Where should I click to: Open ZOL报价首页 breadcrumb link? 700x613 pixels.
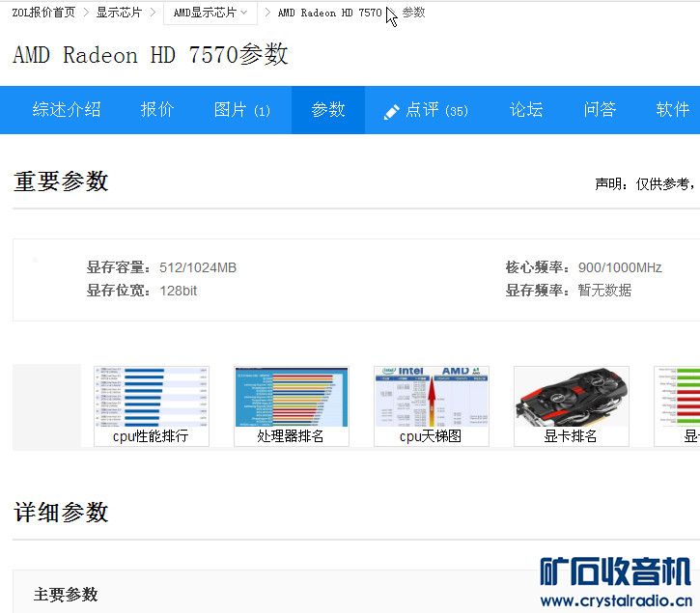43,13
